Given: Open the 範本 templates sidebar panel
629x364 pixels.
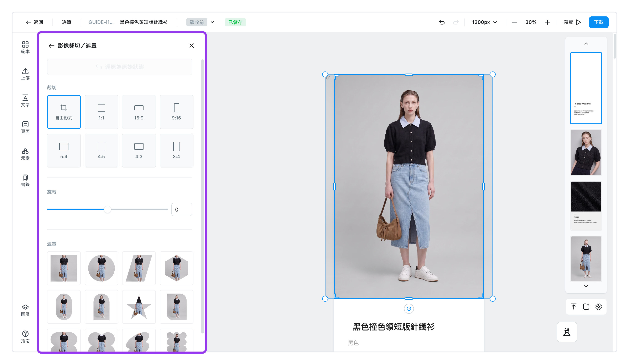Looking at the screenshot, I should tap(25, 47).
